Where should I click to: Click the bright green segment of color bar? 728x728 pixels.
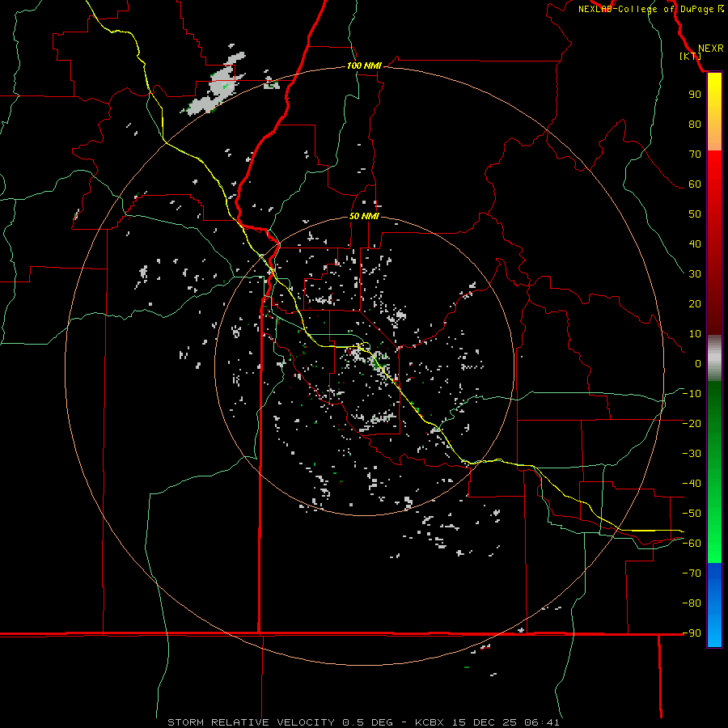(714, 534)
